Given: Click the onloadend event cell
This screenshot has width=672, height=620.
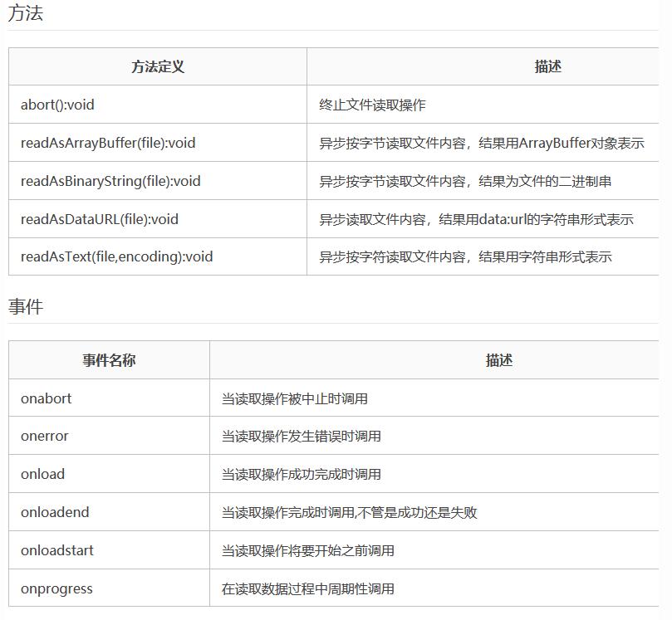Looking at the screenshot, I should point(55,512).
